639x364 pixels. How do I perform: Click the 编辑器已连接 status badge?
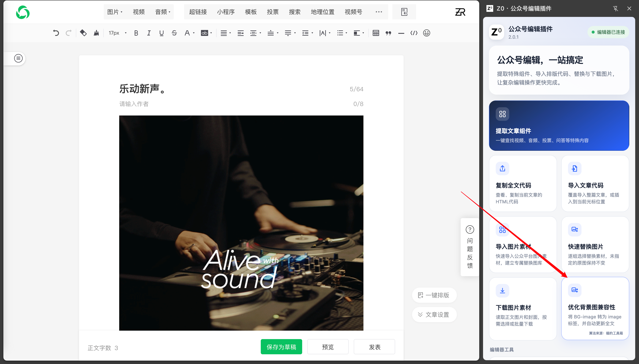(608, 32)
